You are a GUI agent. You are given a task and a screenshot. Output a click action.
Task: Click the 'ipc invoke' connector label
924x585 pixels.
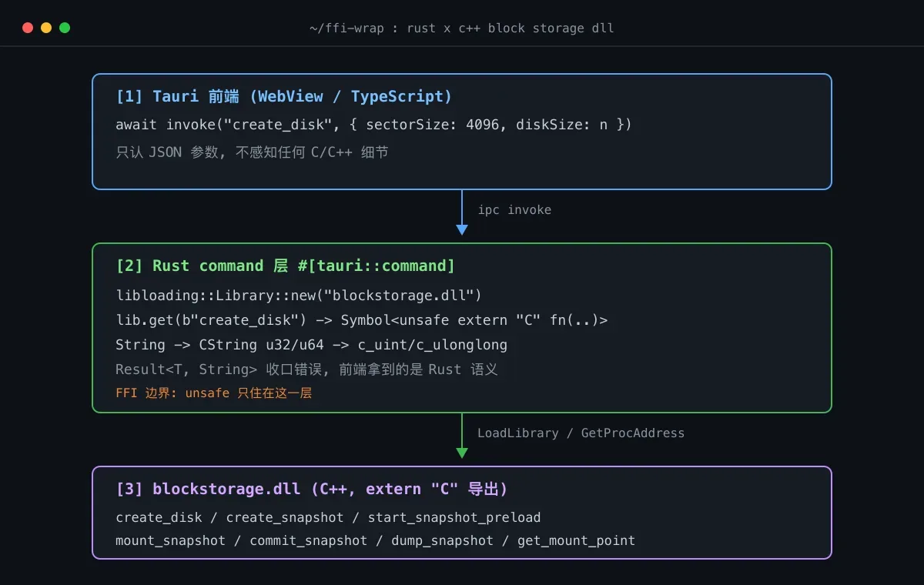point(514,209)
